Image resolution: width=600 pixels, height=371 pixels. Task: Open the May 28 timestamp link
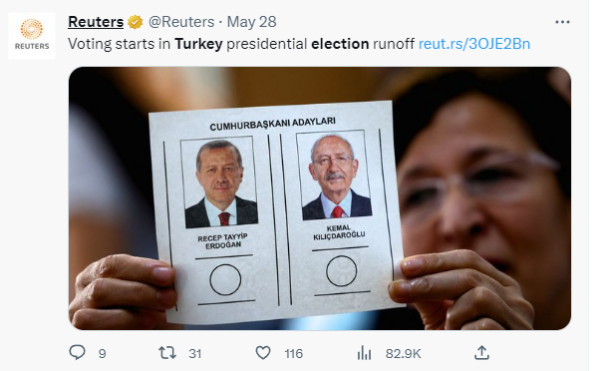click(x=251, y=22)
